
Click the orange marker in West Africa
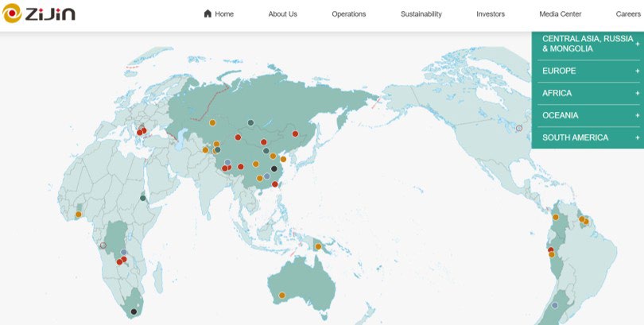tap(79, 215)
